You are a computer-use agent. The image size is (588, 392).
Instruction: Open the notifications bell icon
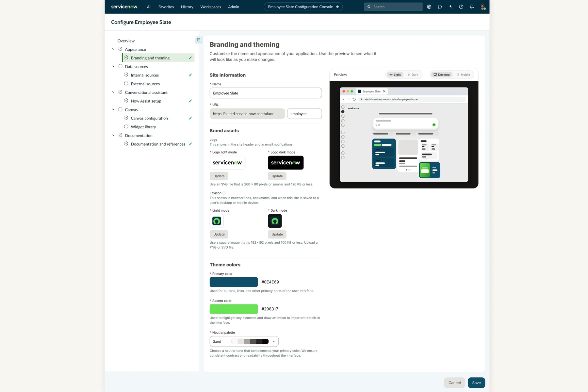coord(472,7)
